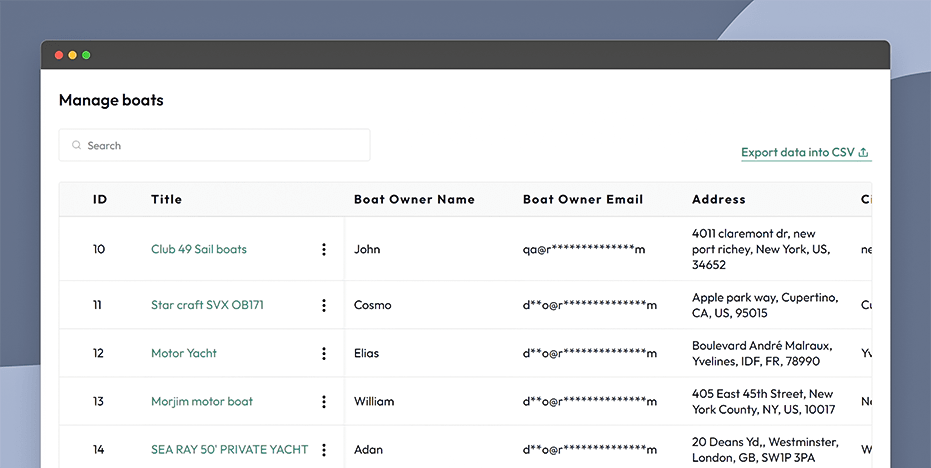Screen dimensions: 931x468
Task: Click owner name Elias
Action: (x=366, y=353)
